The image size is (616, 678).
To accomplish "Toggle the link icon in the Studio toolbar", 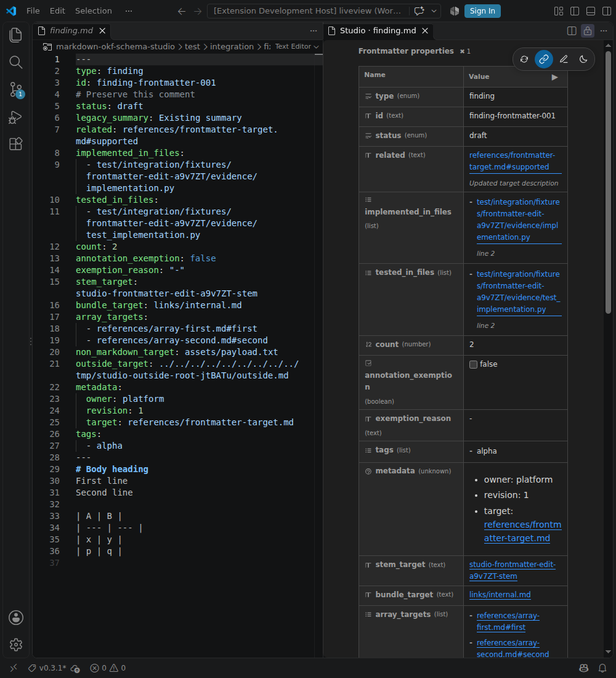I will (544, 59).
